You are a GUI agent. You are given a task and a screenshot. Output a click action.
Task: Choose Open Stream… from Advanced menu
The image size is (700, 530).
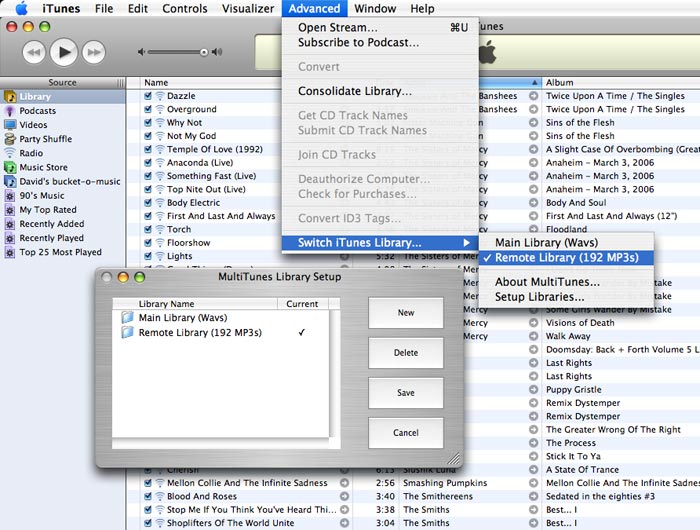click(x=380, y=27)
